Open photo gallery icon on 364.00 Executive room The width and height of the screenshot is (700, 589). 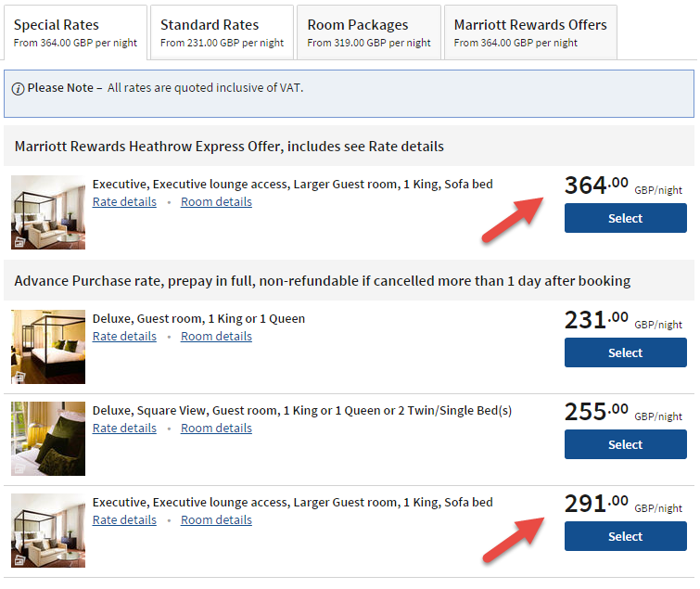click(x=19, y=242)
